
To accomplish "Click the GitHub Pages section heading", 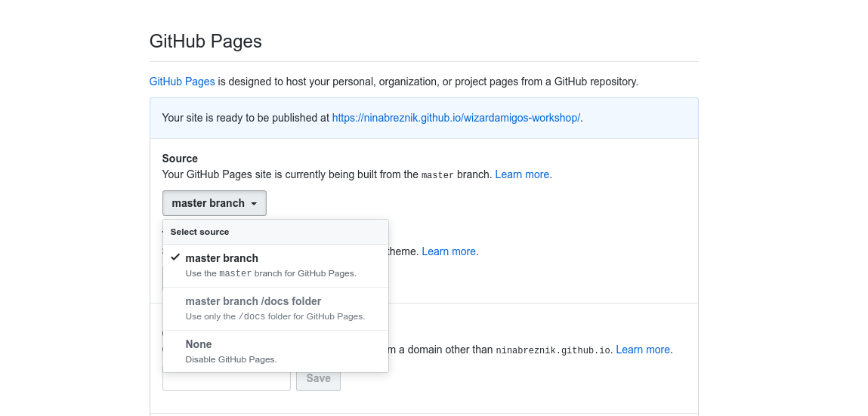I will tap(205, 42).
